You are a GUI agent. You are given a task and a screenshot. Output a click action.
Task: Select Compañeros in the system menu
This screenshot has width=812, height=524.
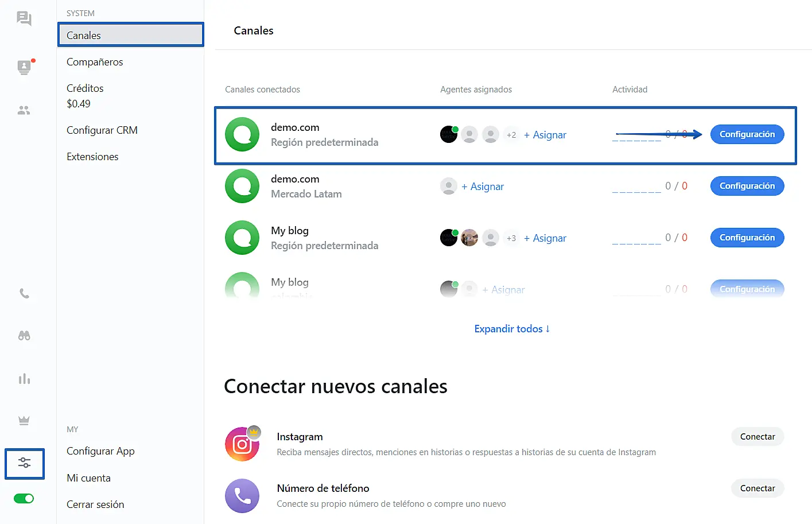pyautogui.click(x=95, y=62)
